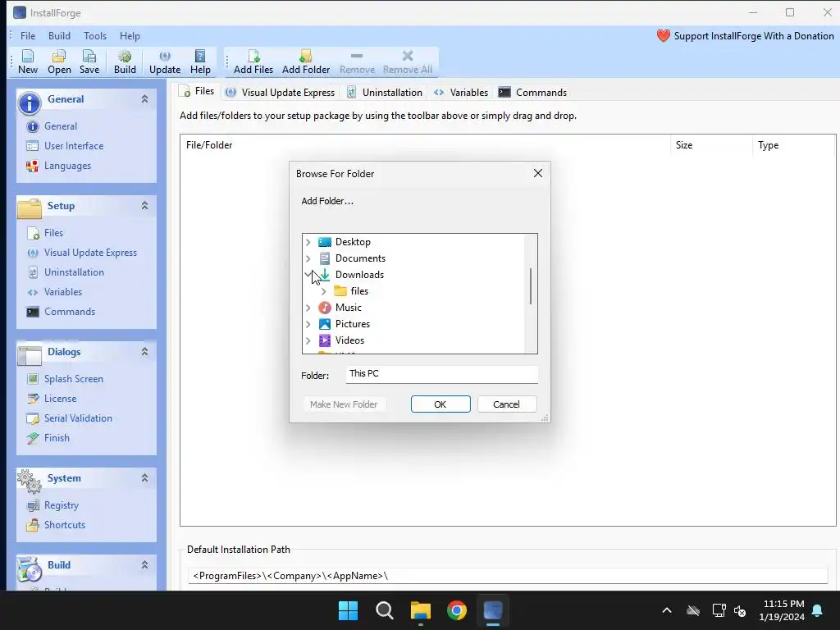Click the Default Installation Path field
This screenshot has width=840, height=630.
pyautogui.click(x=508, y=576)
